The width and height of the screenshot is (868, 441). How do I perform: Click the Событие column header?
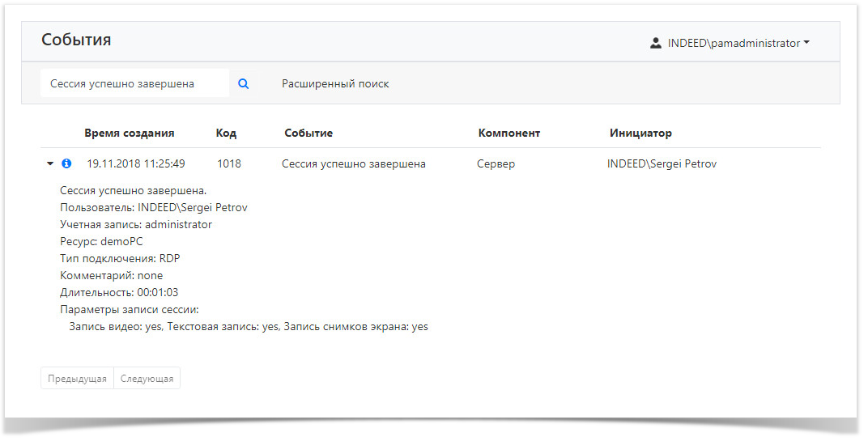pyautogui.click(x=308, y=133)
